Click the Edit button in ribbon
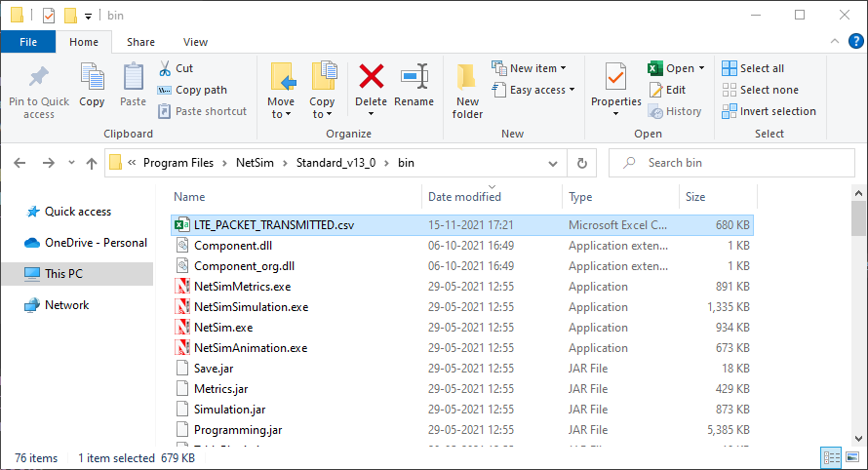The image size is (868, 470). pyautogui.click(x=667, y=90)
